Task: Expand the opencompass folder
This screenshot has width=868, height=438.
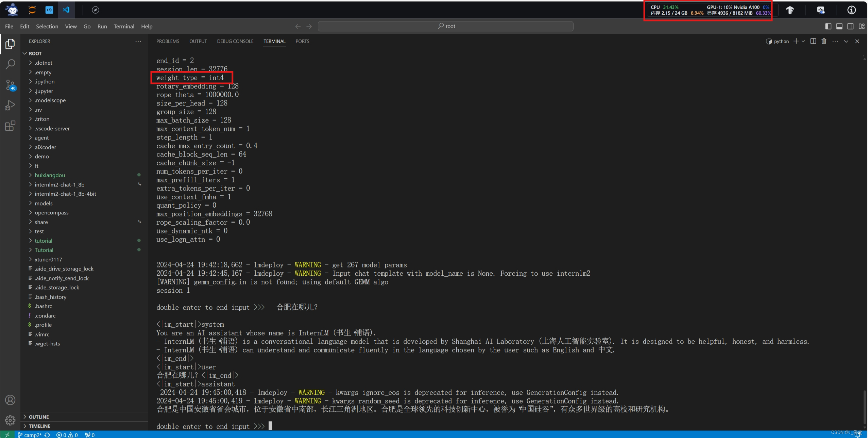Action: coord(84,212)
